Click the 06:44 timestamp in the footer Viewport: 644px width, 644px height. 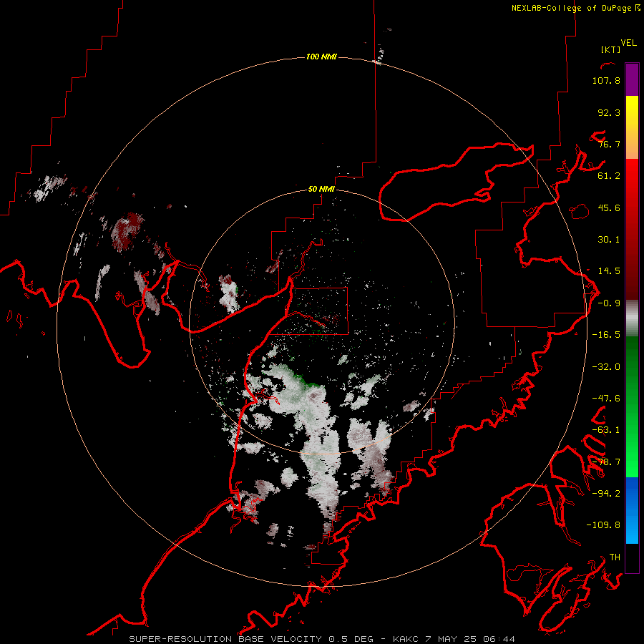click(499, 639)
